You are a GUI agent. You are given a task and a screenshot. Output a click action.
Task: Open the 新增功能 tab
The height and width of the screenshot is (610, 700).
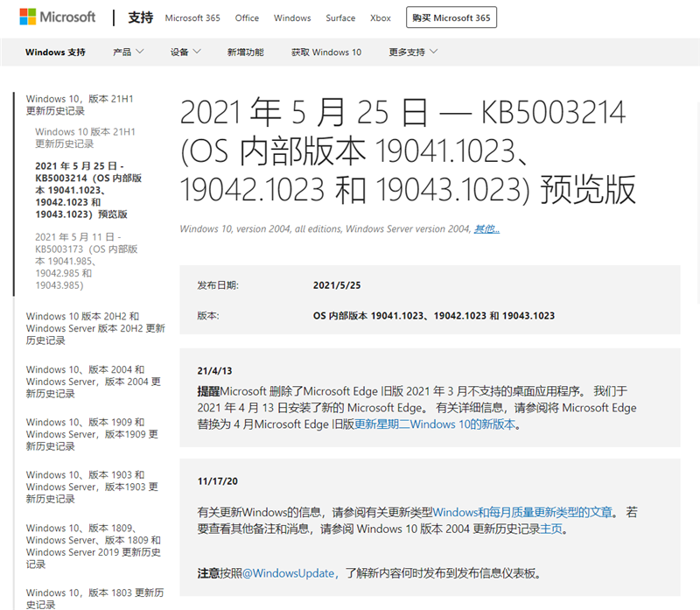point(245,53)
